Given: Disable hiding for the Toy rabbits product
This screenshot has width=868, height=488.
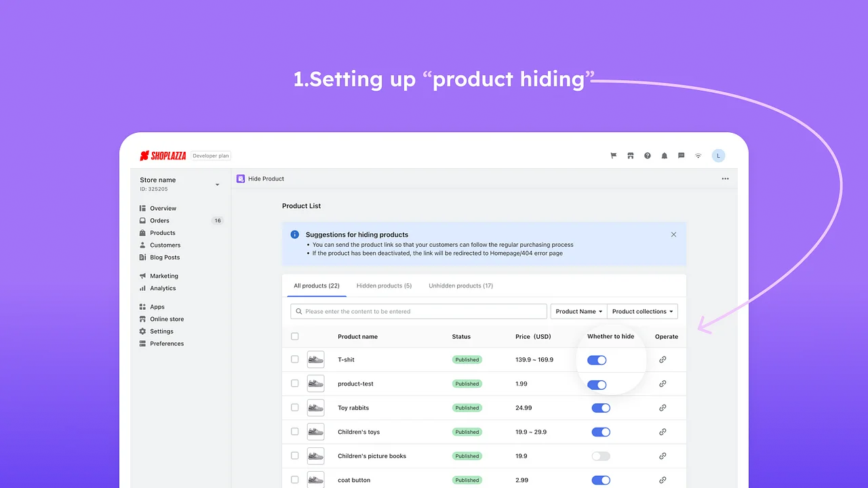Looking at the screenshot, I should [601, 407].
